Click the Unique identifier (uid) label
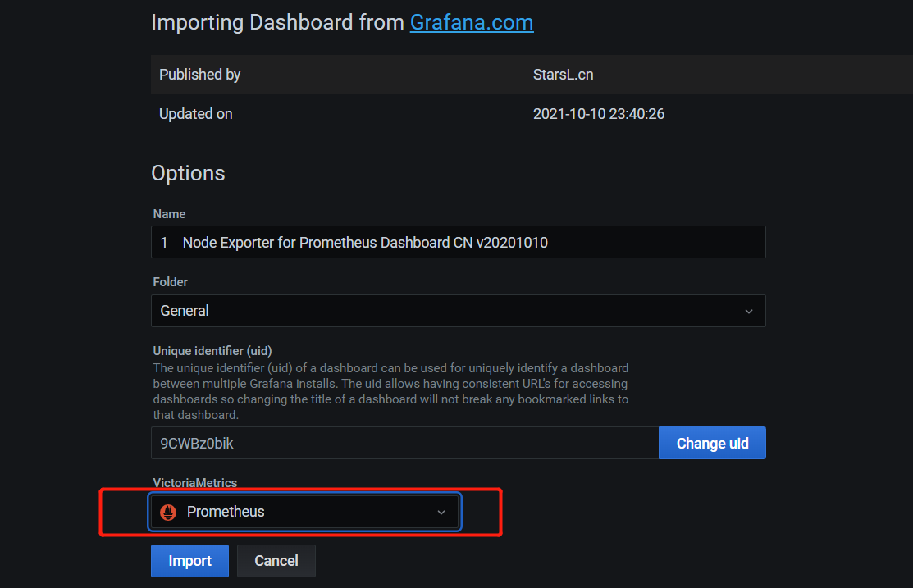This screenshot has width=913, height=588. (212, 350)
